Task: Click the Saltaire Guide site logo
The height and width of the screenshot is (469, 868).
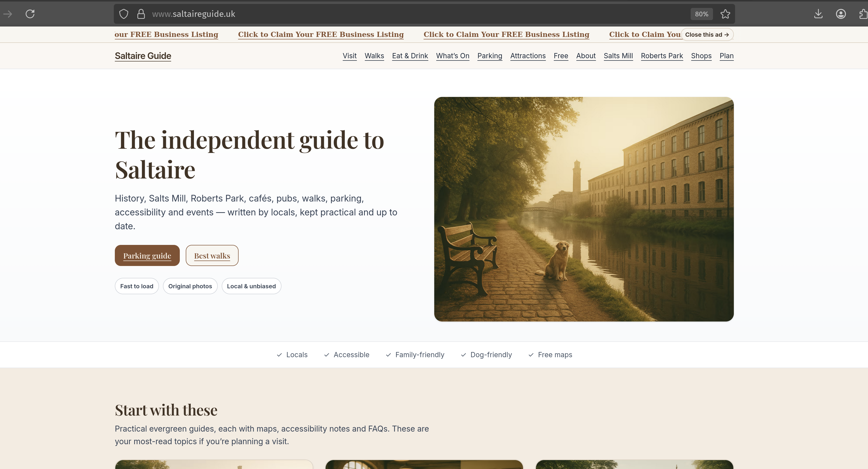Action: tap(143, 56)
